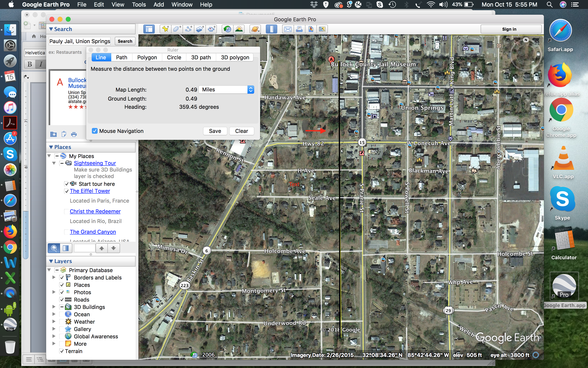Click the Search button

(x=125, y=41)
